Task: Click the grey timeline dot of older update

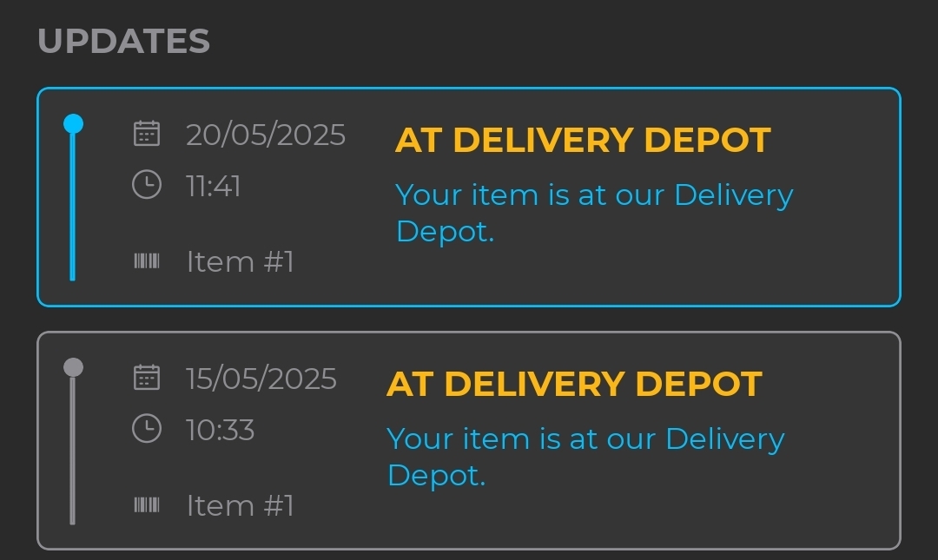Action: pyautogui.click(x=74, y=367)
